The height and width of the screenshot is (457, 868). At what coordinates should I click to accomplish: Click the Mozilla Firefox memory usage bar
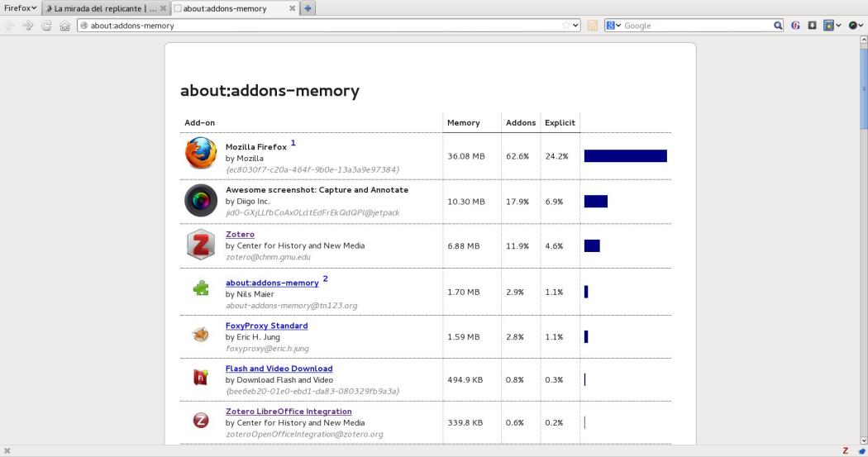point(626,156)
